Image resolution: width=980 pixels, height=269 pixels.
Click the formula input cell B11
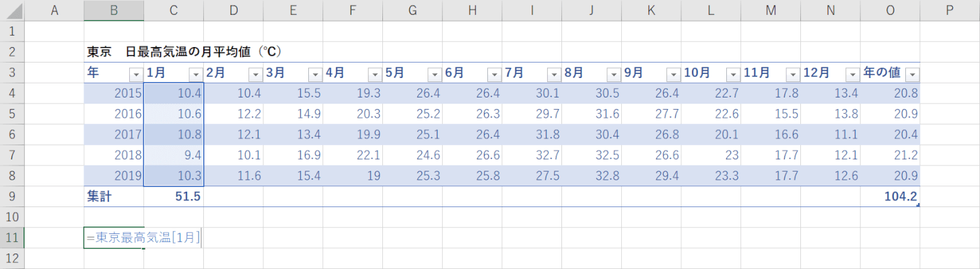pos(114,237)
